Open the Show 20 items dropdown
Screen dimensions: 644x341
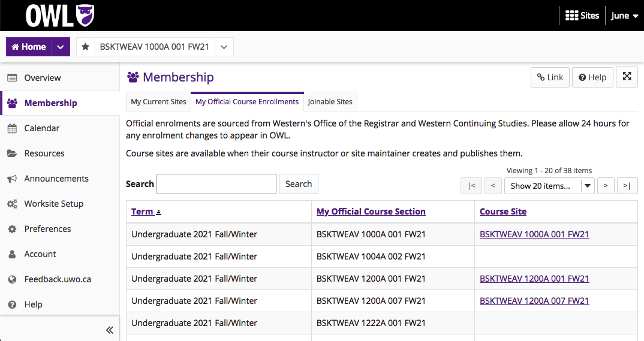pyautogui.click(x=549, y=186)
